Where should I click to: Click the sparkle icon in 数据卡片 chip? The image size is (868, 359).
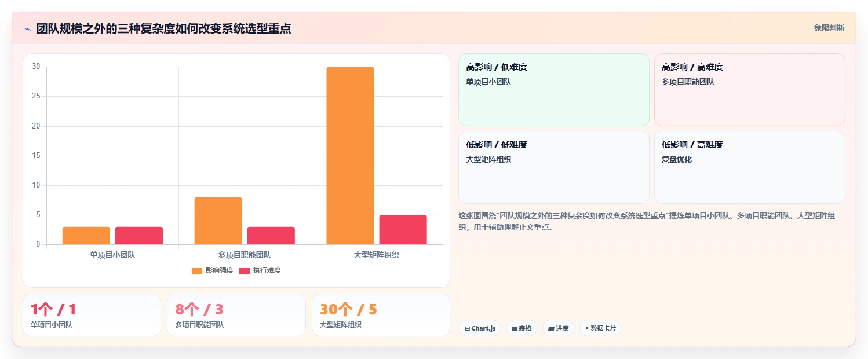587,328
